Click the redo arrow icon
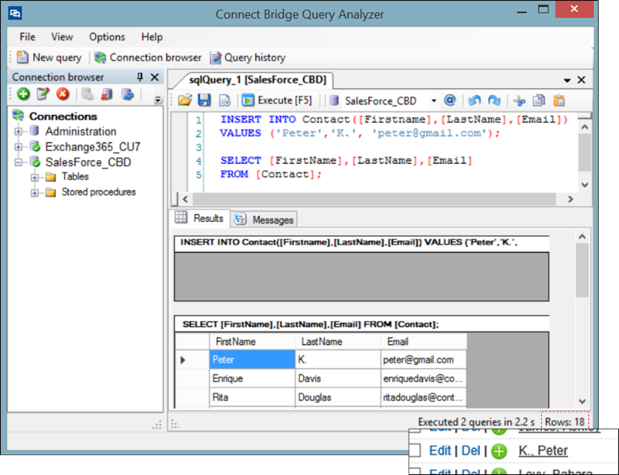Screen dimensions: 619x475 tap(494, 100)
